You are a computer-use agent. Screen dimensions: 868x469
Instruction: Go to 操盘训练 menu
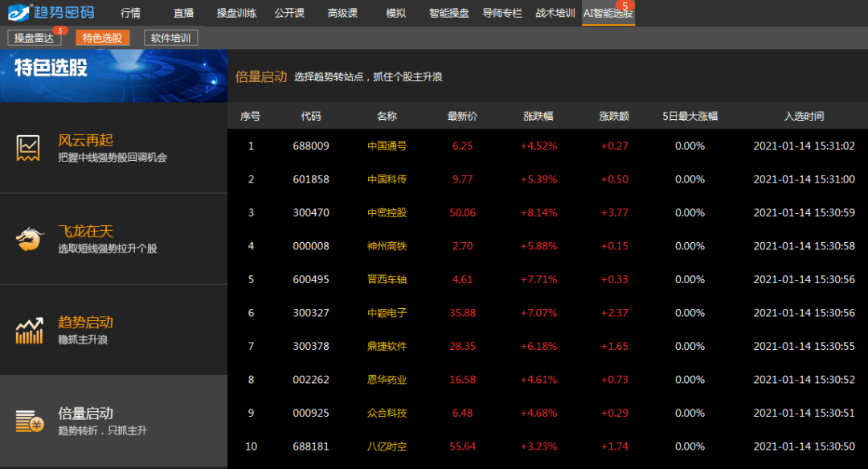[x=236, y=13]
